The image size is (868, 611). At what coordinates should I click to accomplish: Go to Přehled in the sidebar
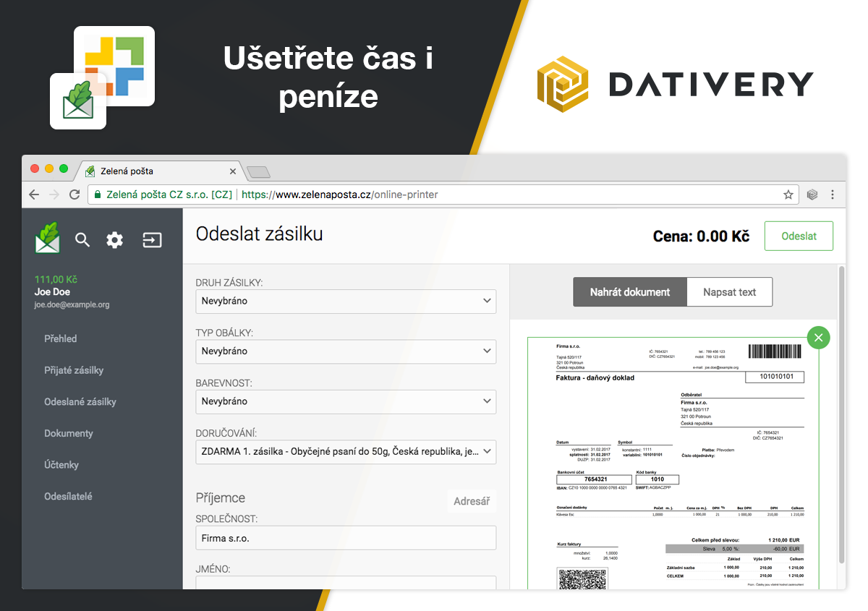click(x=61, y=338)
